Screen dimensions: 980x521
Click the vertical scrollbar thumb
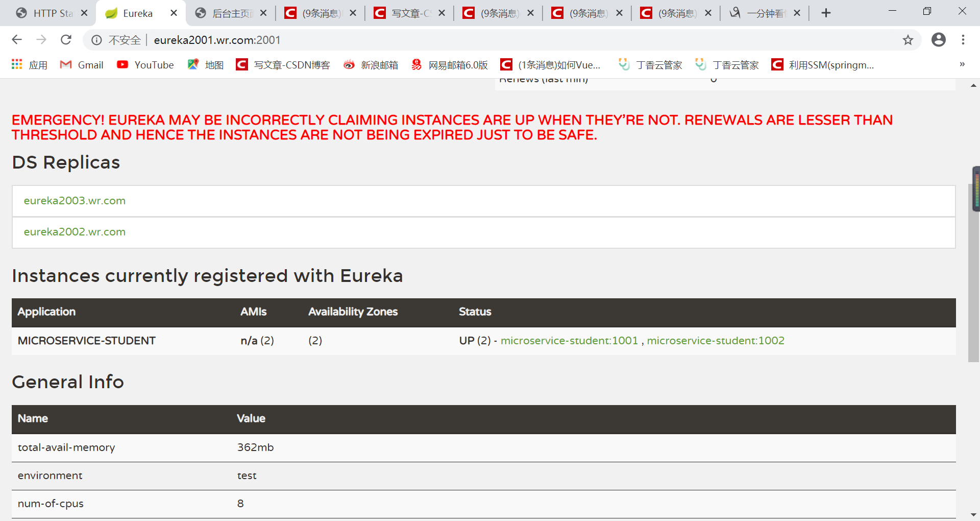point(973,273)
